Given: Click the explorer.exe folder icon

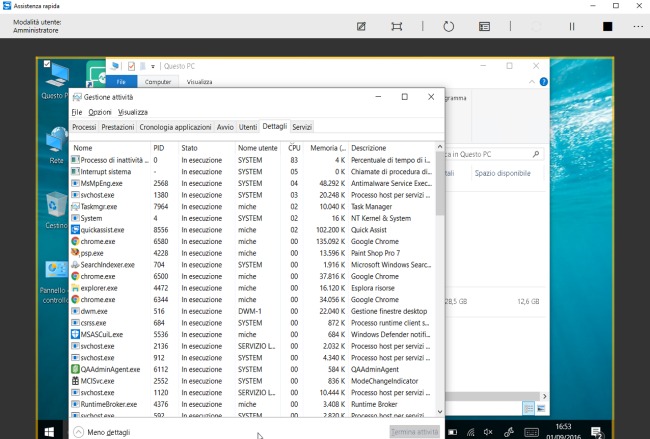Looking at the screenshot, I should [75, 288].
